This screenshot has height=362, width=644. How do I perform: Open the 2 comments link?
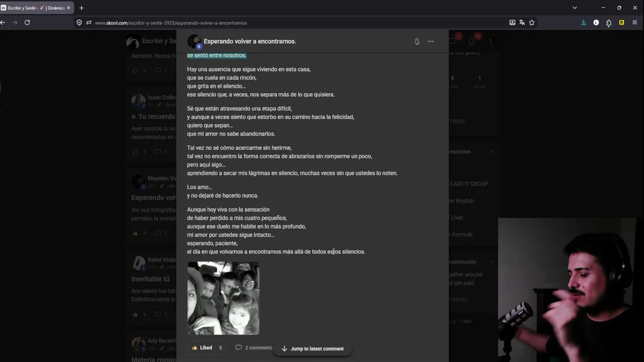click(x=254, y=347)
